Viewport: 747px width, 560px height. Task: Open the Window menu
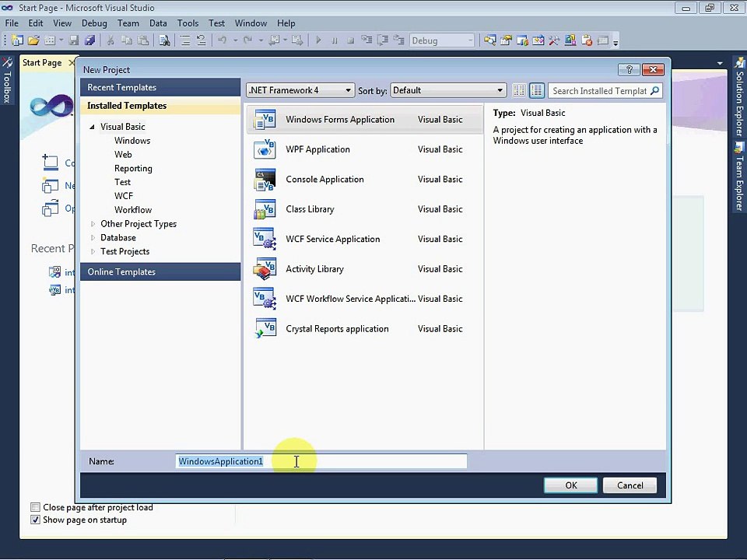tap(251, 23)
